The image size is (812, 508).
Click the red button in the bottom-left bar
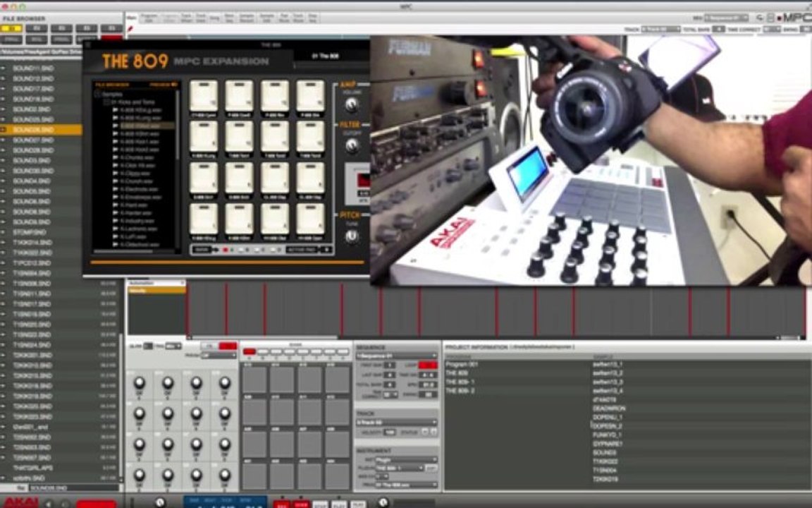click(x=97, y=504)
